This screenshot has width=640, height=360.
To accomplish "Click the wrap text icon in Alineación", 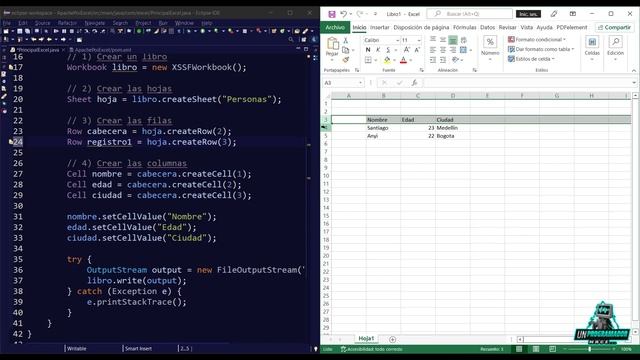I will point(464,40).
